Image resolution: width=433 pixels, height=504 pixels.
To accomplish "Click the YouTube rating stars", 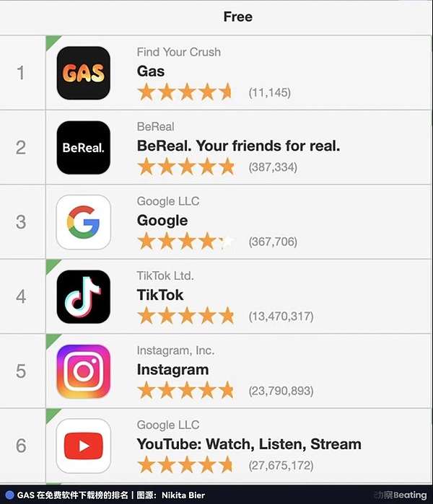I will pyautogui.click(x=185, y=464).
